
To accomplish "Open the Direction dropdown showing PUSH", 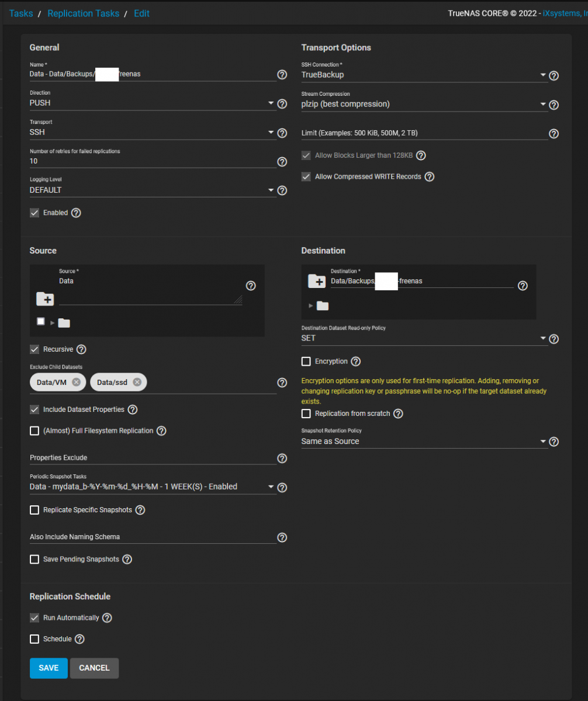I will click(152, 103).
